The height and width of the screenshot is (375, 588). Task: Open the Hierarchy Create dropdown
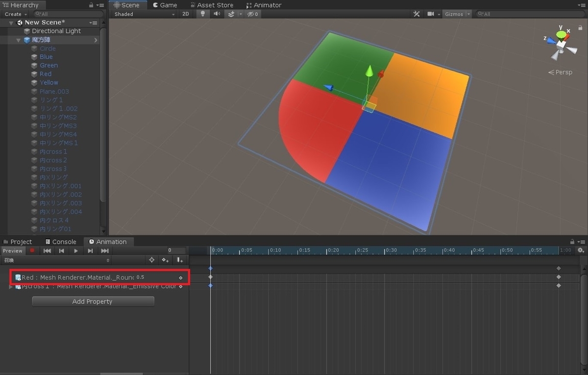pos(16,14)
